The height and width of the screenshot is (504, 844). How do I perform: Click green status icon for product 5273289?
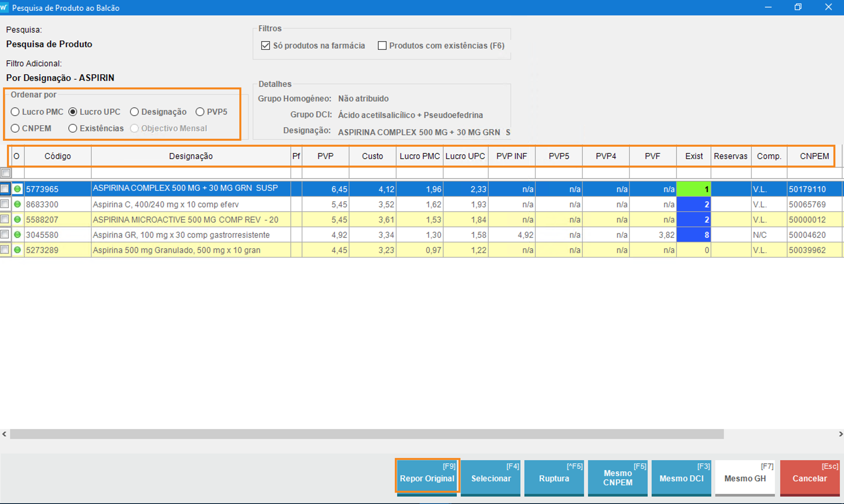click(17, 250)
